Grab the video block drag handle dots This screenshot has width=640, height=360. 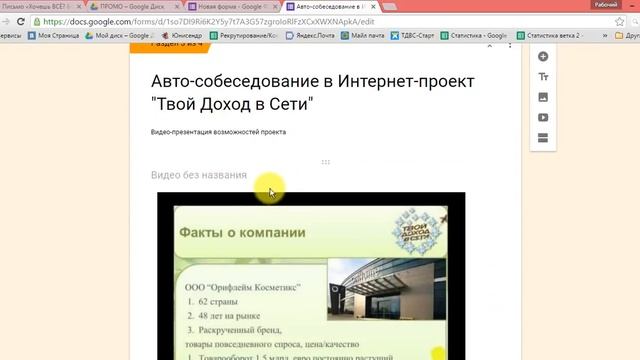tap(325, 162)
